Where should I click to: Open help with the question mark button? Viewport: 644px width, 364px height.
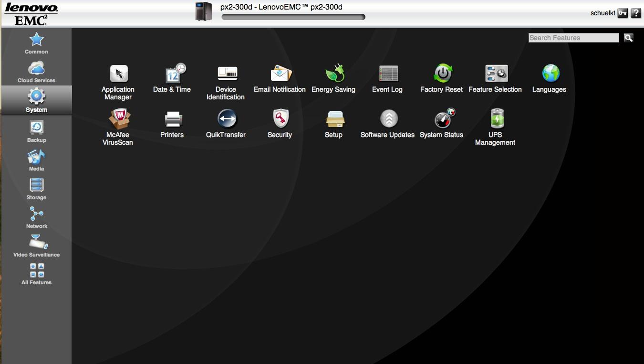[x=636, y=13]
